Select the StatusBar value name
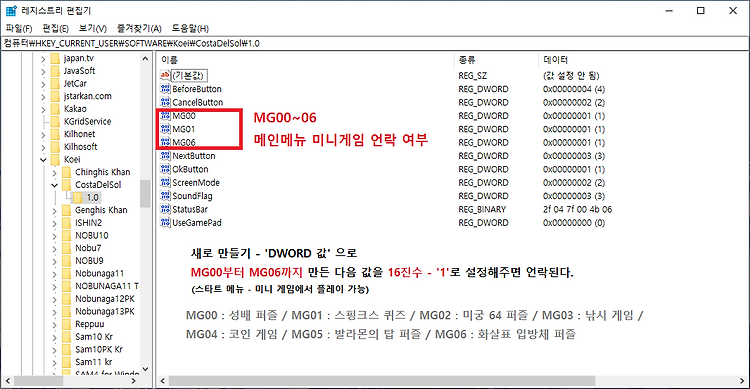The image size is (750, 389). click(x=190, y=210)
